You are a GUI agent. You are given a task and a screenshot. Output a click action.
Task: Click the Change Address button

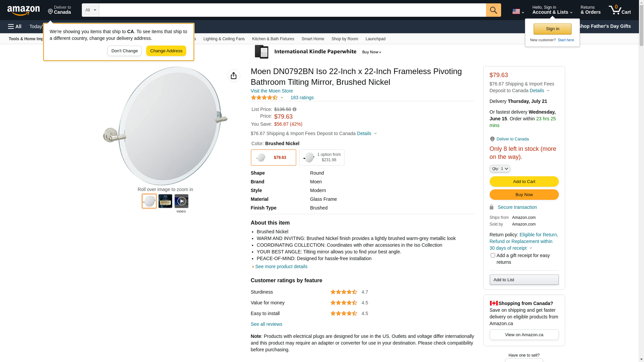coord(166,51)
